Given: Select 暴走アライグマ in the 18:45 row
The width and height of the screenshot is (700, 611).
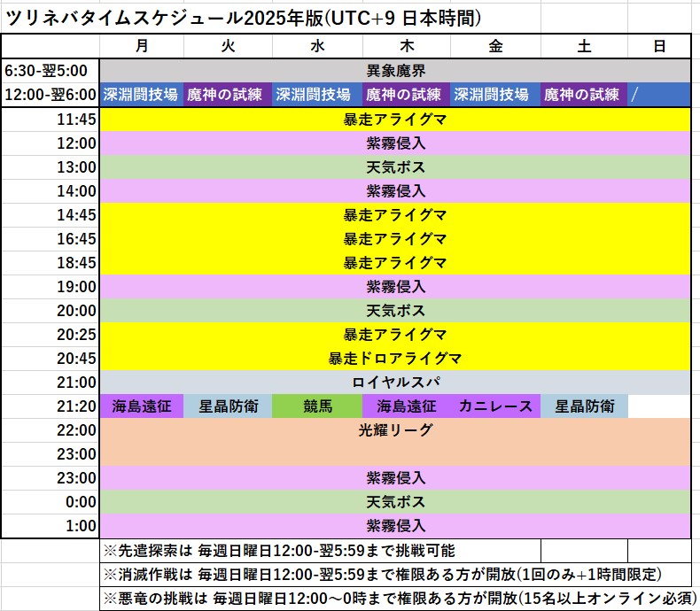Looking at the screenshot, I should coord(395,263).
